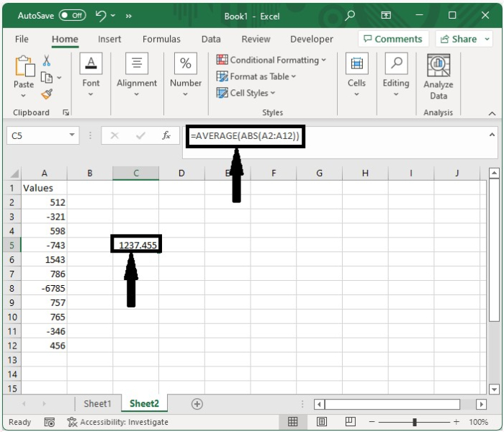The height and width of the screenshot is (432, 504).
Task: Click the formula bar Cancel X icon
Action: [x=114, y=135]
